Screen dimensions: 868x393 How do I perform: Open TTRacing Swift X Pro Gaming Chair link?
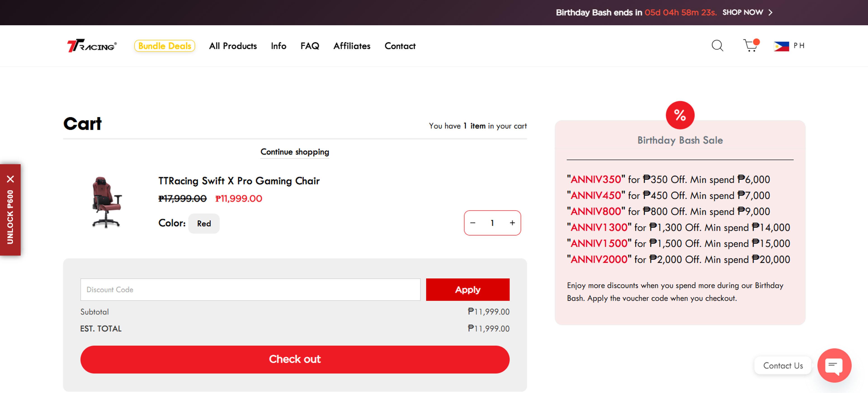(239, 181)
